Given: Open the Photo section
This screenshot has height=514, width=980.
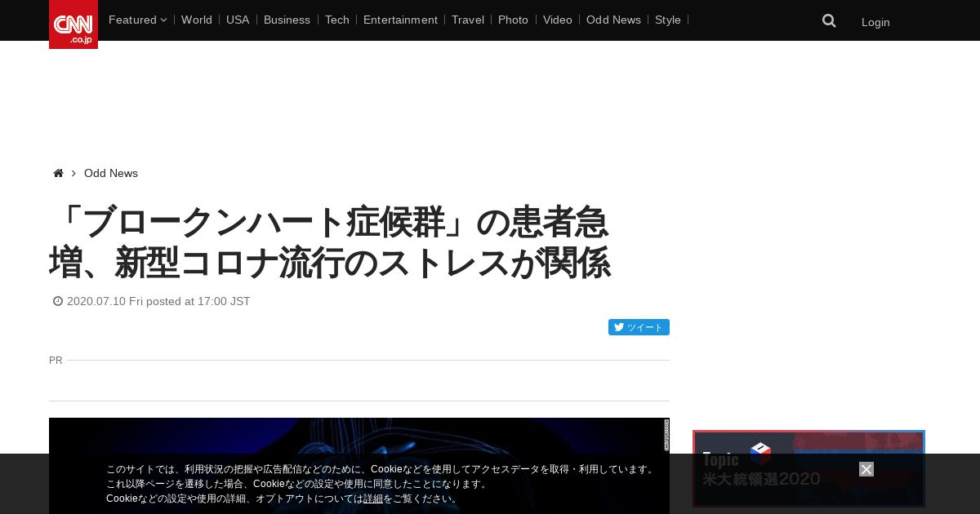Looking at the screenshot, I should coord(513,20).
